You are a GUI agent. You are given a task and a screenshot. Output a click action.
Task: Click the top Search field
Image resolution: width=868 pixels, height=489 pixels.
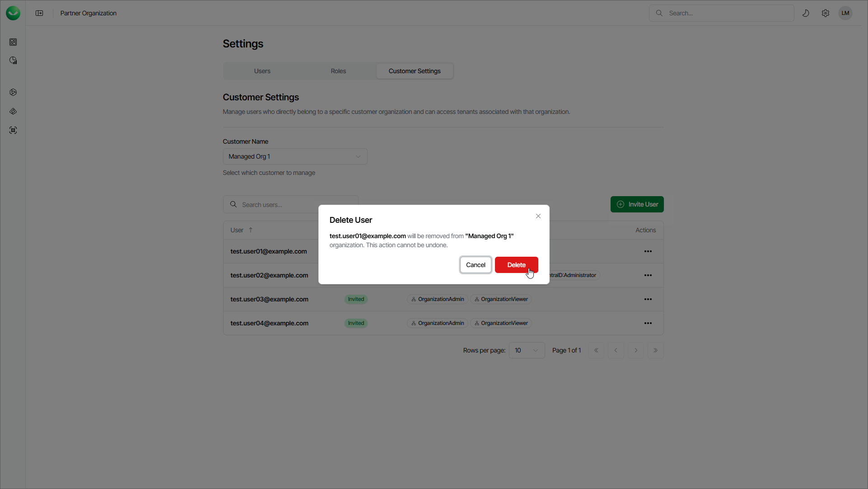click(727, 13)
